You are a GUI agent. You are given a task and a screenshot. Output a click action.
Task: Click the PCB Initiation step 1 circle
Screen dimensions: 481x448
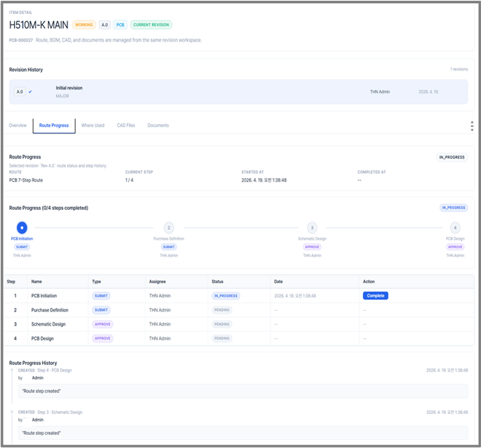click(21, 228)
